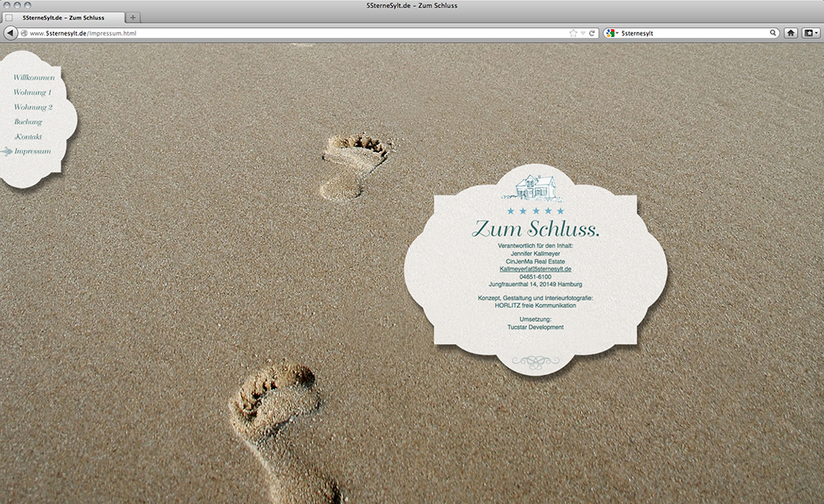Screen dimensions: 824x504
Task: Click the Kallmeyer email address link
Action: (536, 269)
